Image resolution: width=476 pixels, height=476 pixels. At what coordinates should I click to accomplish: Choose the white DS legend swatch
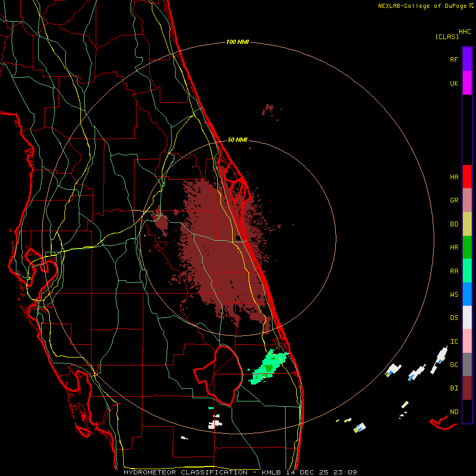(x=467, y=317)
